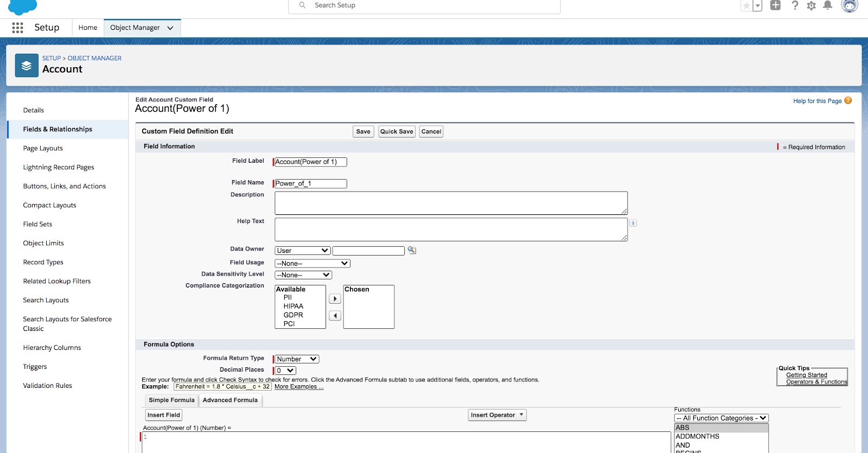
Task: Click the favorites star icon
Action: [746, 5]
